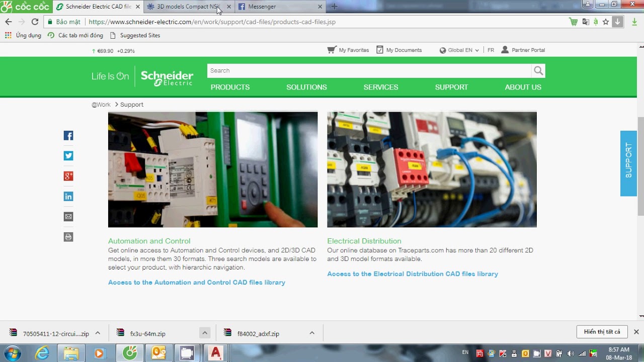Open the Cốc Cốc browser menu logo
The image size is (644, 362).
click(25, 7)
